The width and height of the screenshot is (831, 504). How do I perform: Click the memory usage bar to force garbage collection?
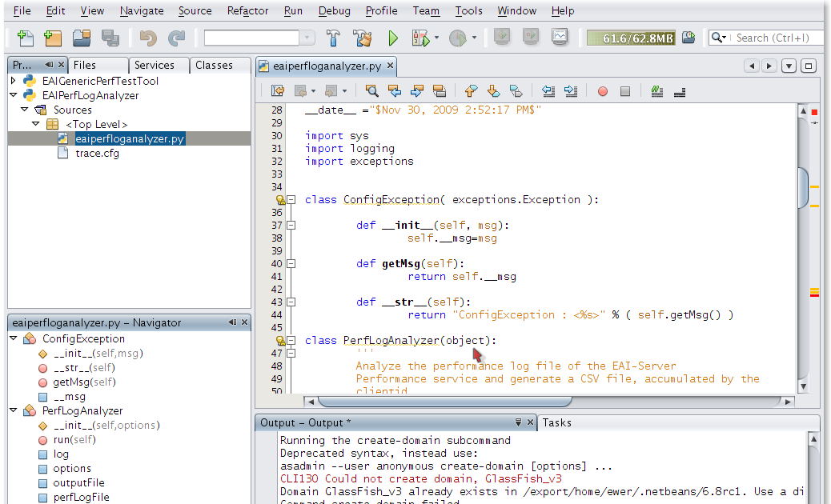[x=630, y=37]
